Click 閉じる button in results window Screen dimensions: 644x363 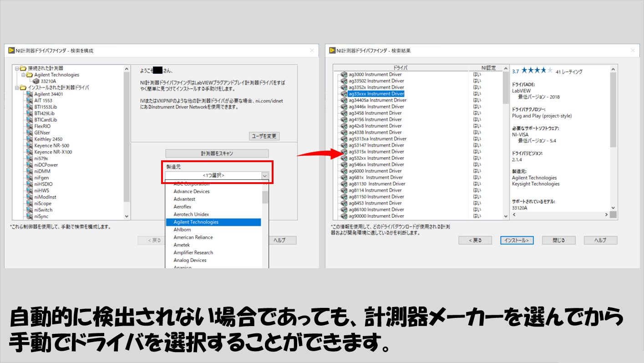pyautogui.click(x=558, y=240)
